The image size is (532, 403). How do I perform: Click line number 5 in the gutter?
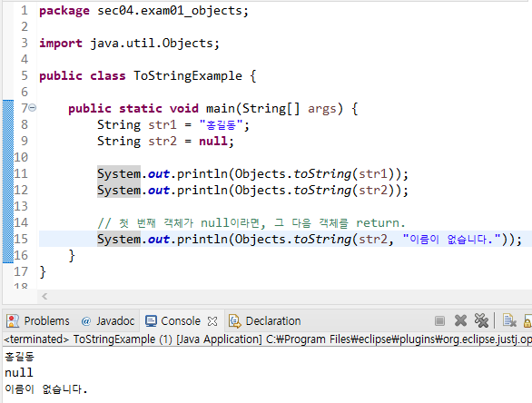pos(25,75)
